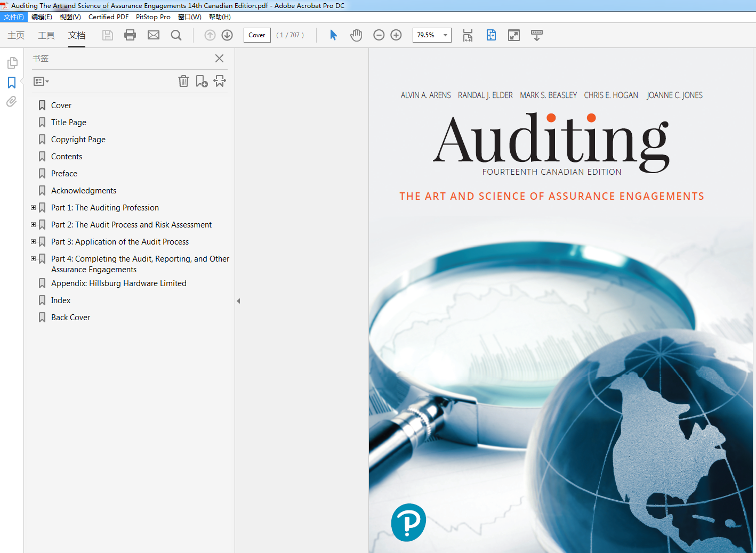Open the 编辑(E) menu
The width and height of the screenshot is (756, 553).
pos(42,17)
